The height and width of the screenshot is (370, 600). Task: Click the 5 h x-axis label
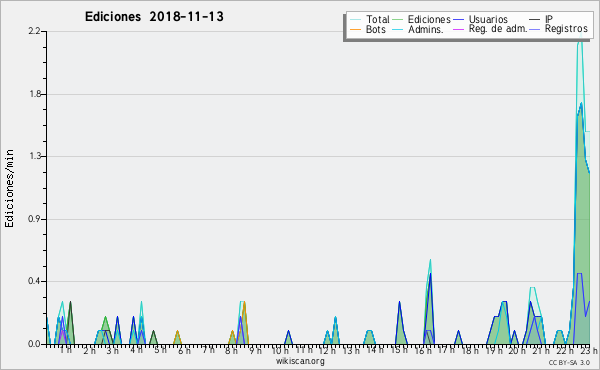(160, 350)
